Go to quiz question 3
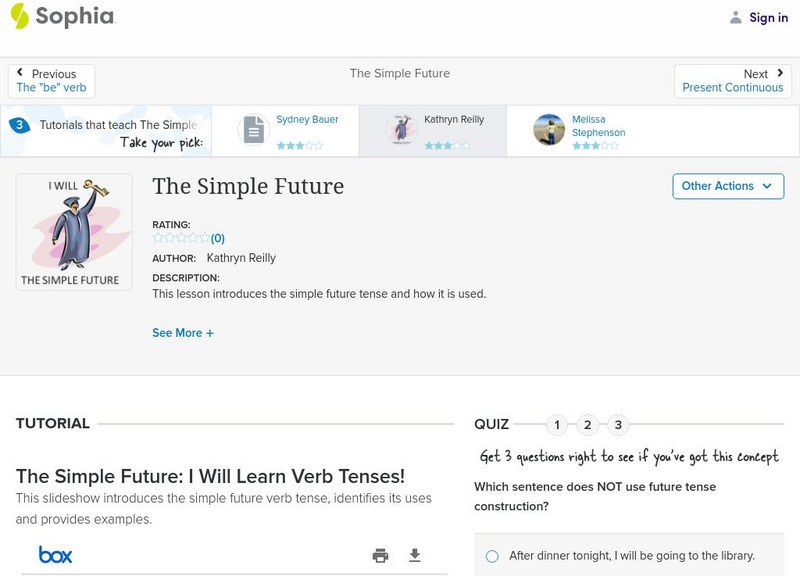Image resolution: width=800 pixels, height=576 pixels. point(618,425)
